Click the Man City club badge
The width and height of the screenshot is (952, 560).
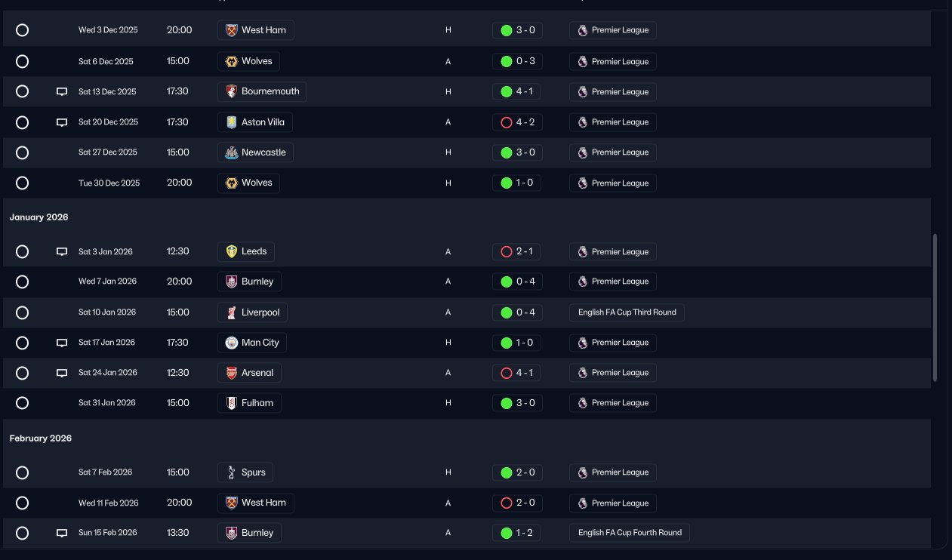click(x=232, y=343)
